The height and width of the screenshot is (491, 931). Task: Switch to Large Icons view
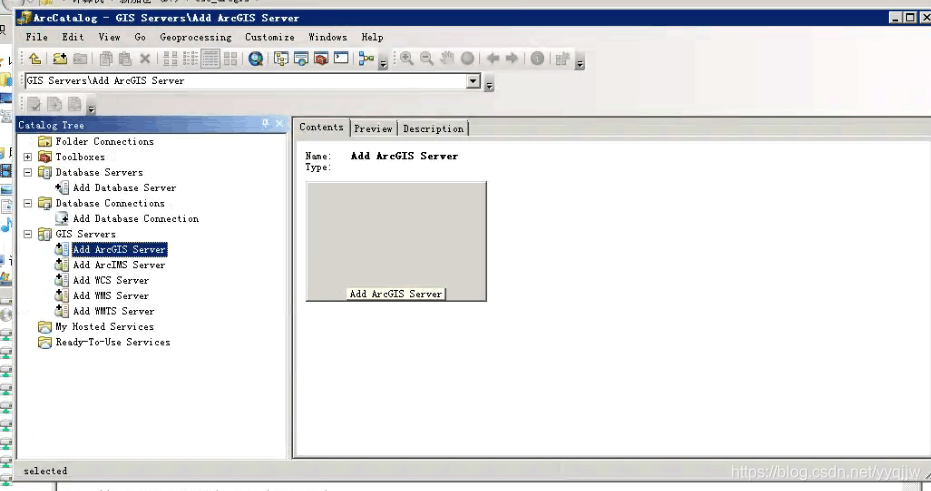[170, 58]
